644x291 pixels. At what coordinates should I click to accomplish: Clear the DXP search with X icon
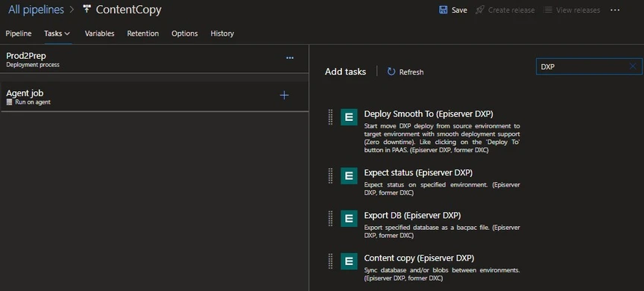pos(633,66)
